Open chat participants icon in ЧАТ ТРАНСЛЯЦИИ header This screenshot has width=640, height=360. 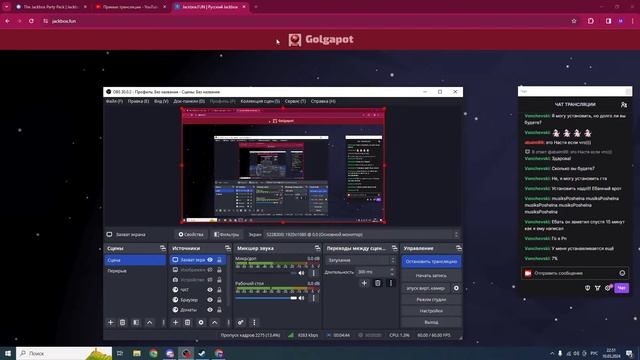[624, 105]
